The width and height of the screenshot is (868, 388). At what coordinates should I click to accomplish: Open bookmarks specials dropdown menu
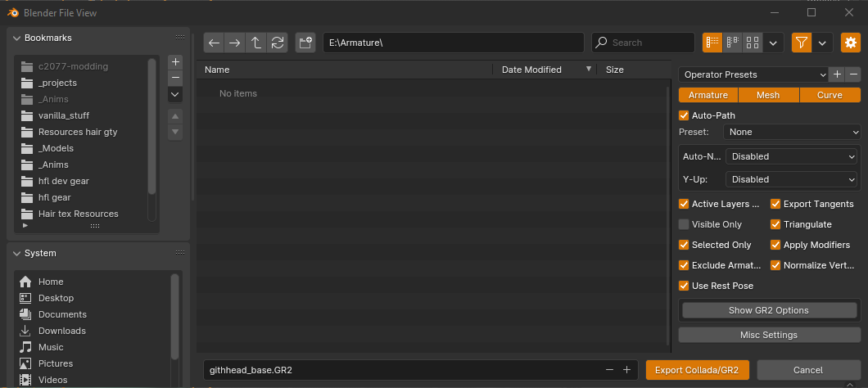(x=175, y=94)
